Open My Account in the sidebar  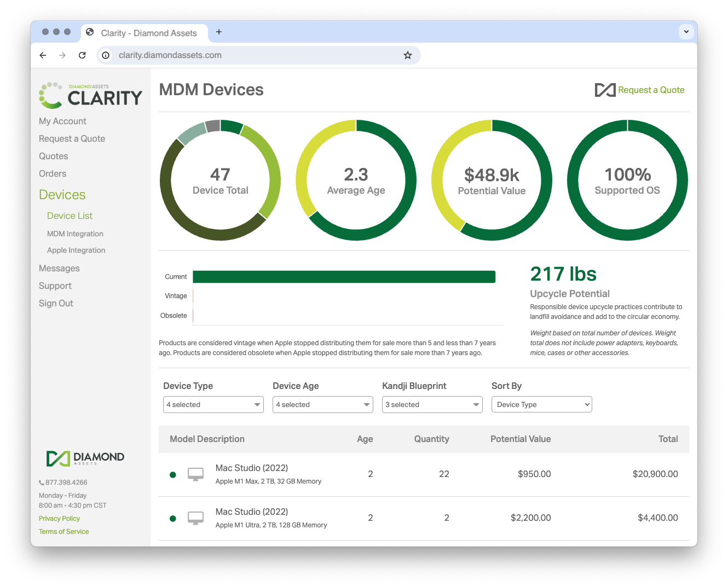tap(62, 121)
